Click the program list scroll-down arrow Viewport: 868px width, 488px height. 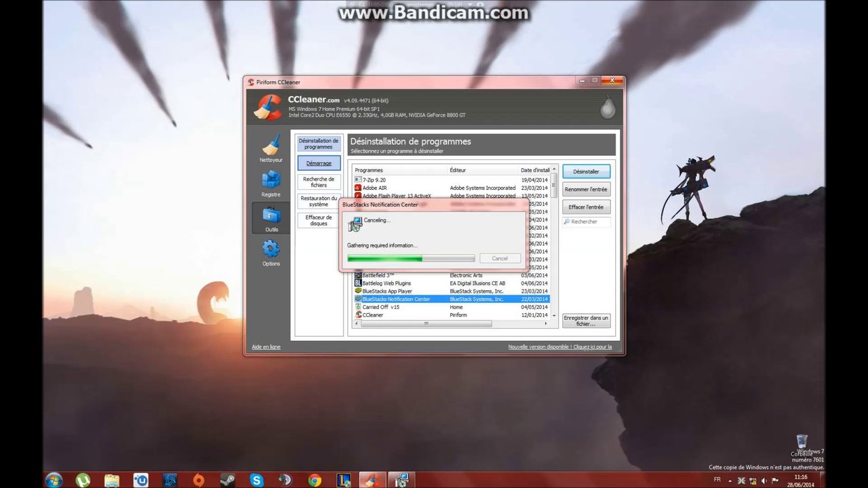pyautogui.click(x=554, y=316)
